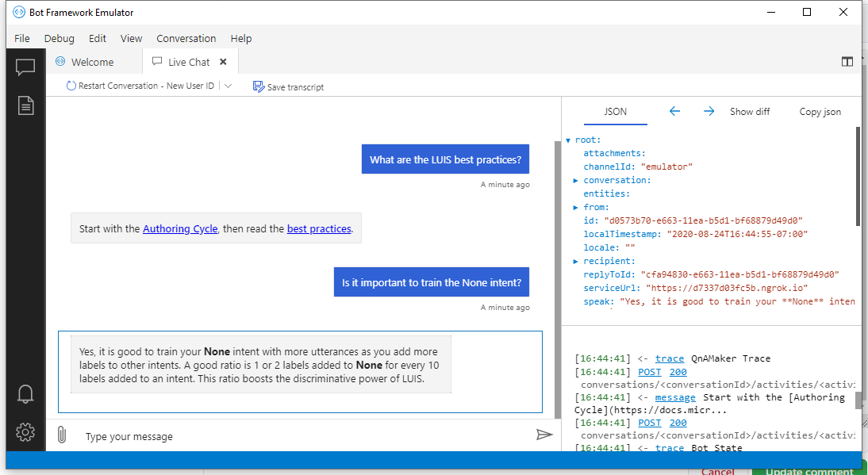The width and height of the screenshot is (868, 475).
Task: Click the replyToId value in JSON
Action: pyautogui.click(x=740, y=274)
